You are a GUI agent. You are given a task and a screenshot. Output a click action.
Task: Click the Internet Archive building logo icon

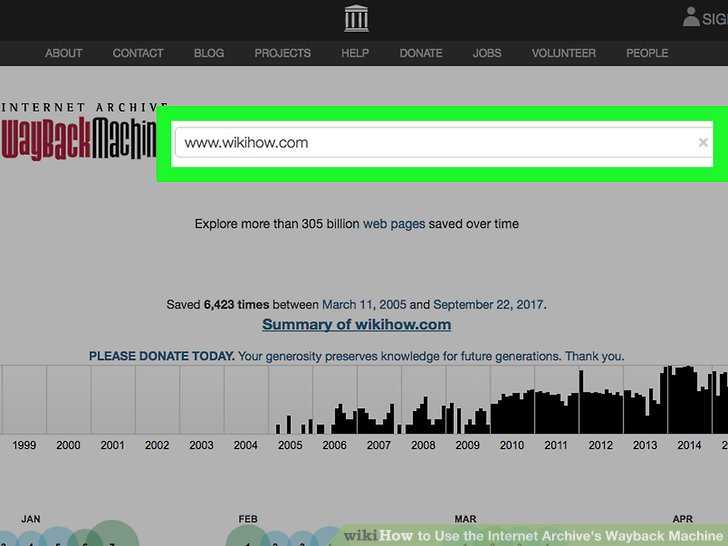pyautogui.click(x=356, y=19)
